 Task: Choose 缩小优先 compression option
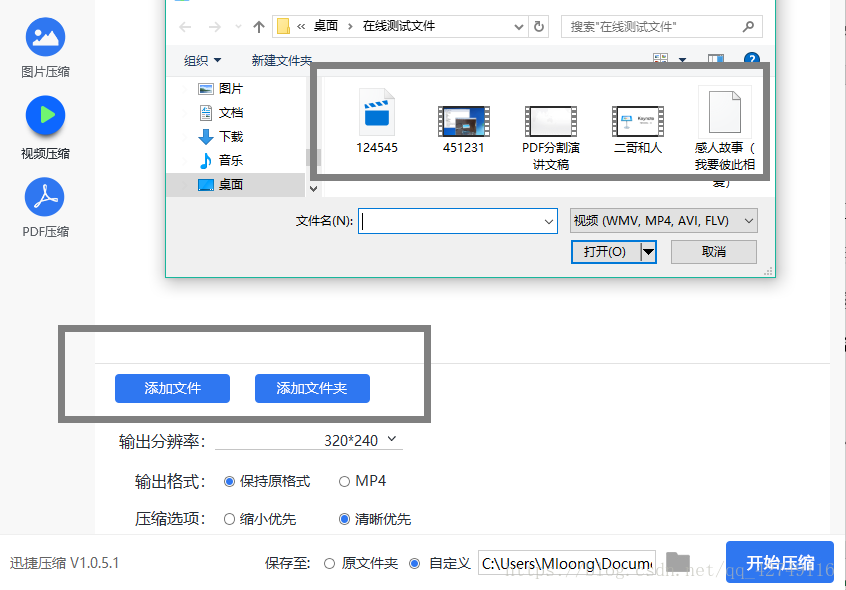[260, 519]
